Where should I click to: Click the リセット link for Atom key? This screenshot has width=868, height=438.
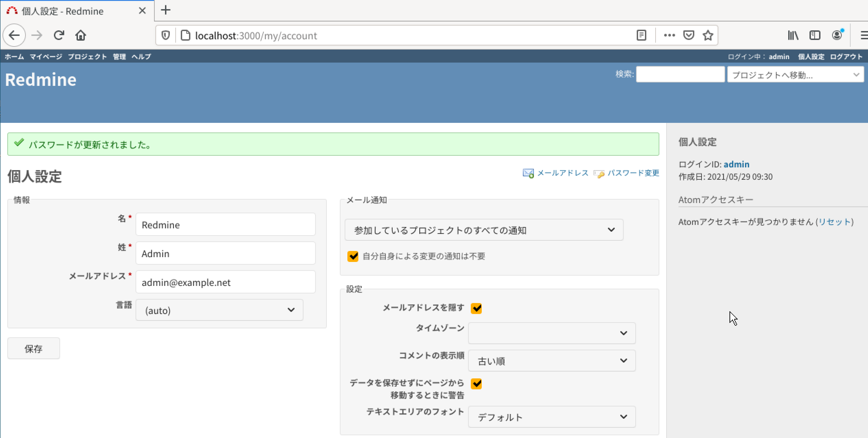[835, 222]
